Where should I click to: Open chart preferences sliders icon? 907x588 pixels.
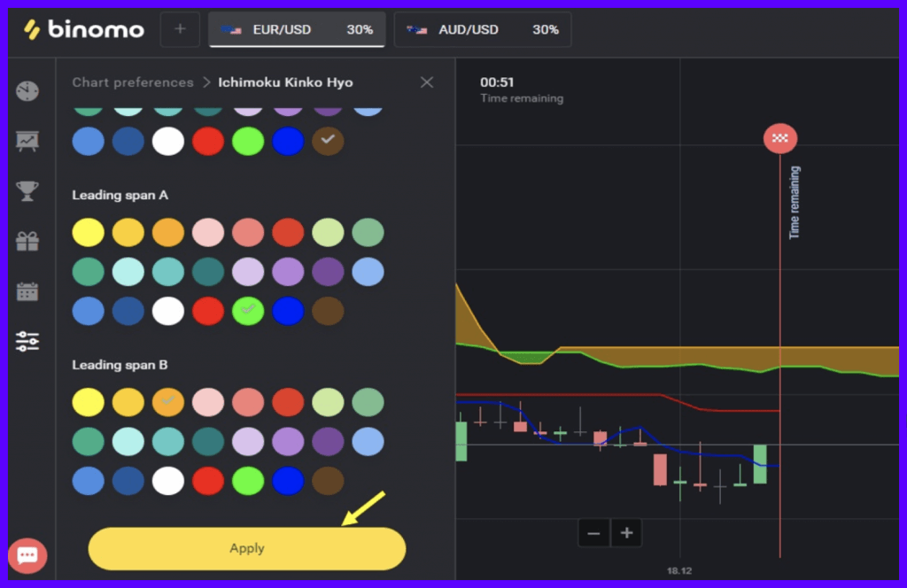(x=27, y=341)
